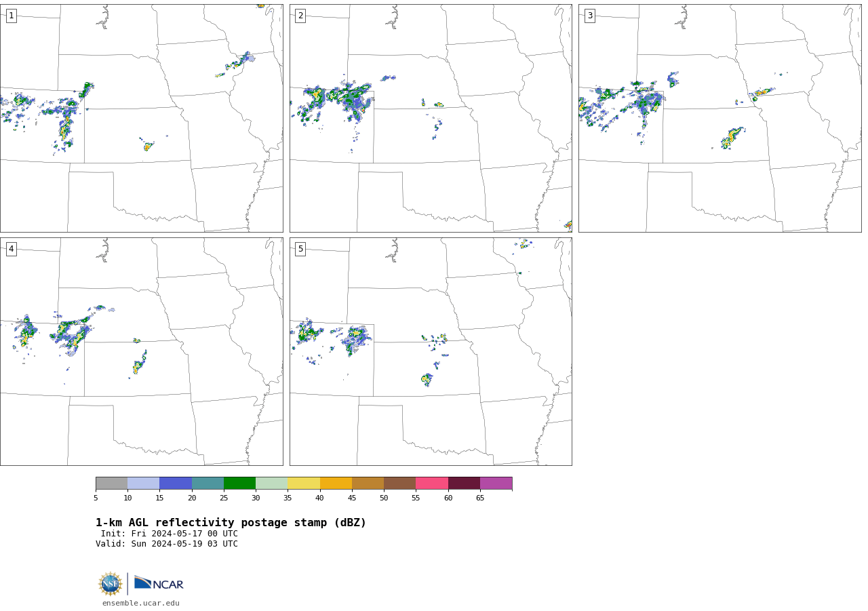868x611 pixels.
Task: Open ensemble member 4 reflectivity map
Action: click(141, 351)
